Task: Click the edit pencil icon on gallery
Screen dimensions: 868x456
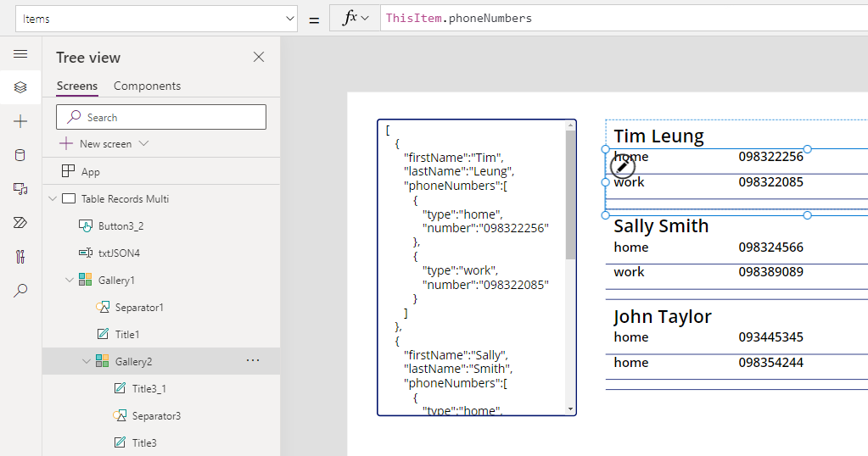Action: point(623,166)
